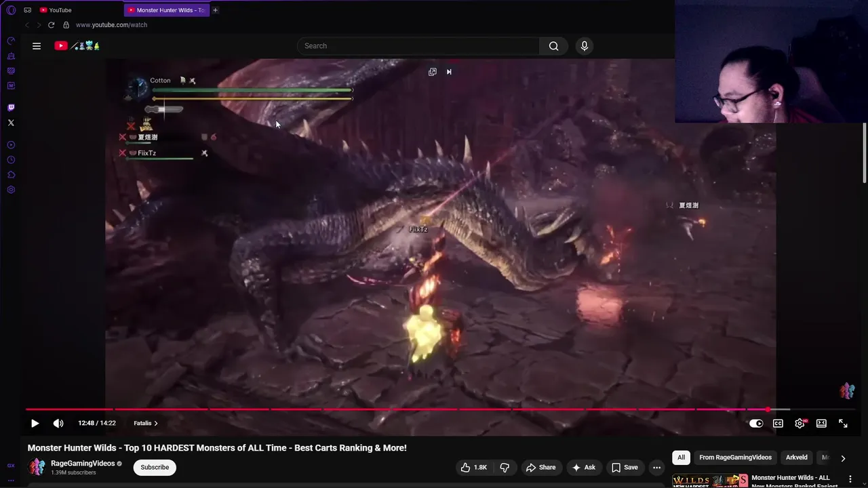Screen dimensions: 868x488
Task: Show more filter chips with right chevron
Action: pyautogui.click(x=843, y=458)
